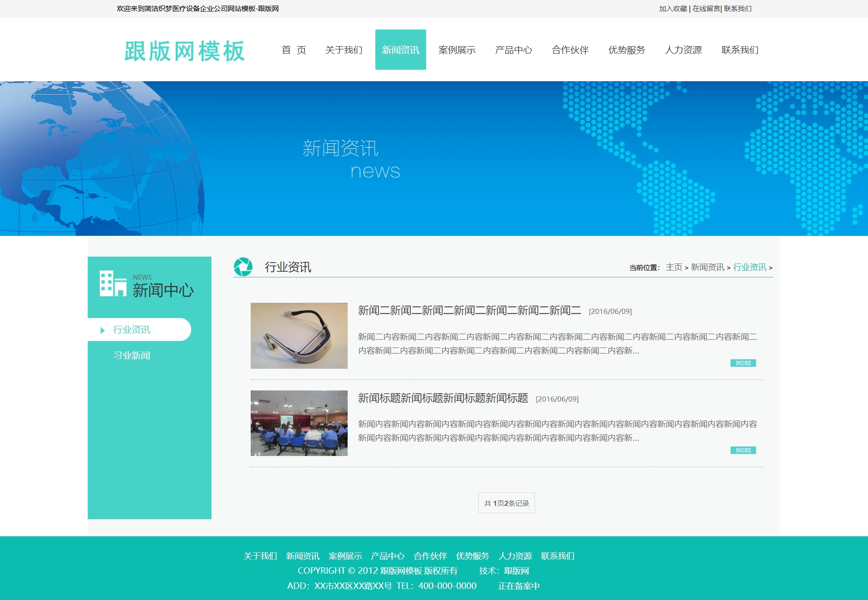Screen dimensions: 868x600
Task: Select the 新闻资讯 navigation tab
Action: [400, 50]
